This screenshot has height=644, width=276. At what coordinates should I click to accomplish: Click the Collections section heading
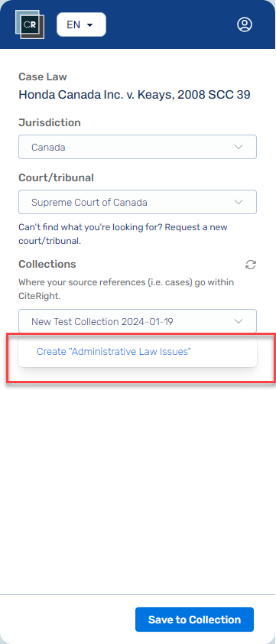point(47,264)
